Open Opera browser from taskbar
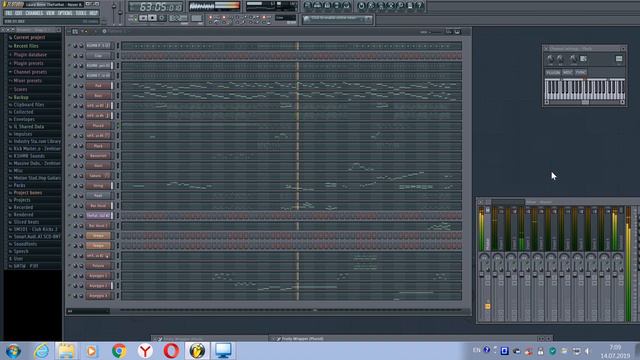This screenshot has height=360, width=640. [171, 351]
